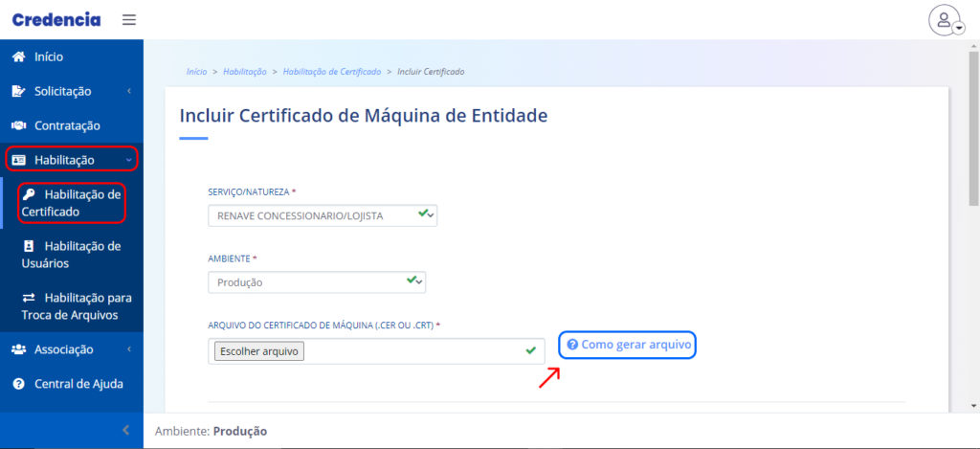Select Habilitação de Certificado in the sidebar
The image size is (980, 449).
coord(71,203)
